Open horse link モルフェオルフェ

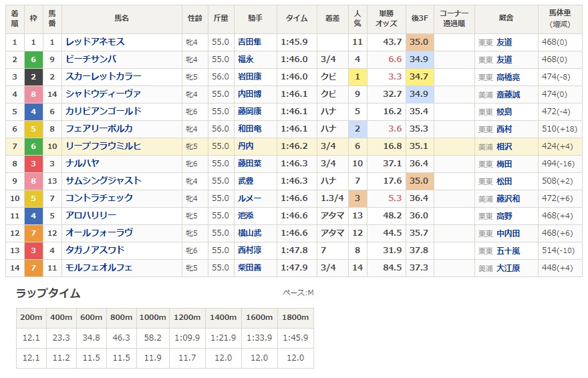[99, 268]
